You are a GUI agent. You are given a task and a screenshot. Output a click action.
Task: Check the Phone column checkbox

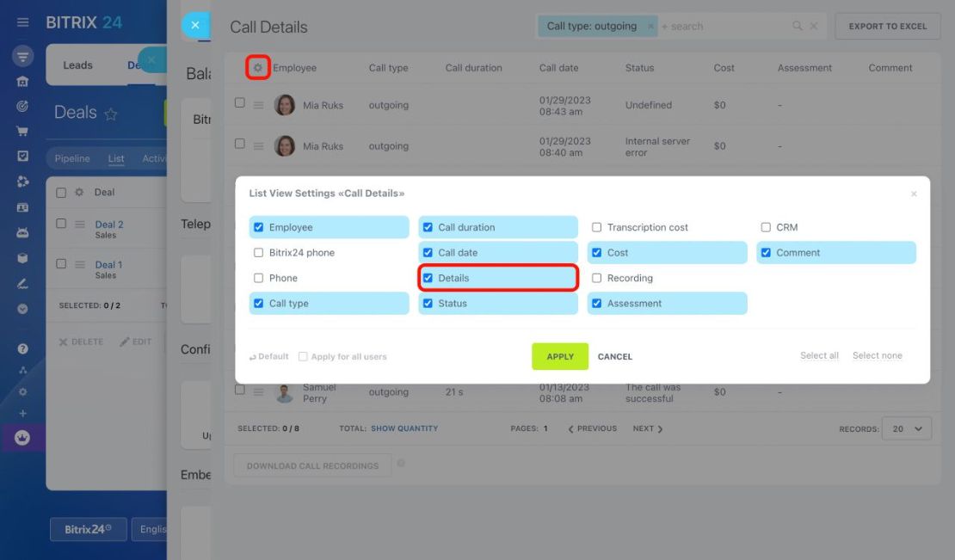pyautogui.click(x=259, y=278)
